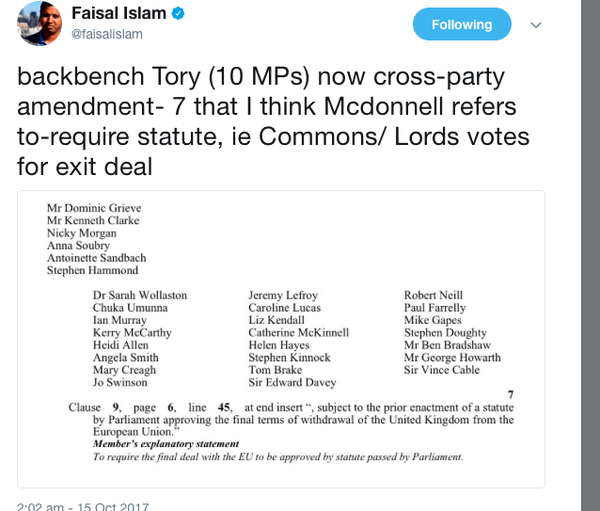Screen dimensions: 600x511
Task: Open the embedded amendment document image
Action: click(x=280, y=331)
